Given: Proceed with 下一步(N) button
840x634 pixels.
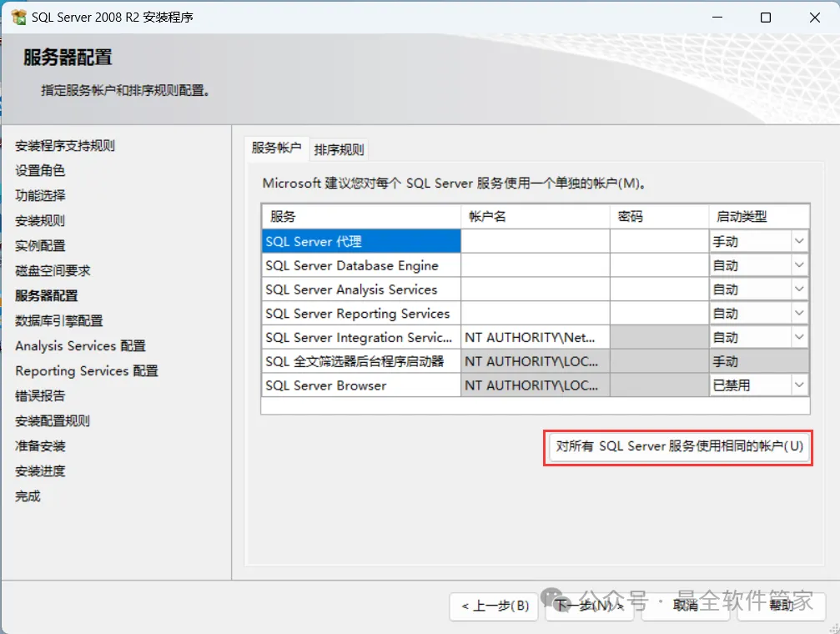Looking at the screenshot, I should coord(589,606).
